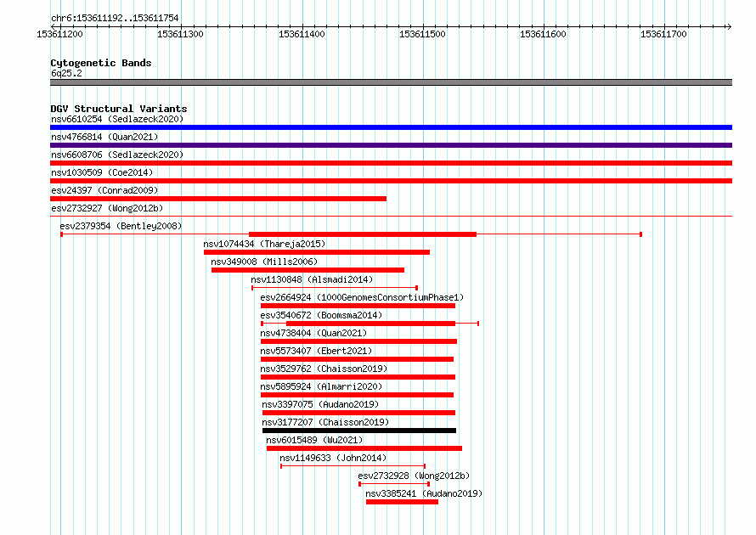Click ruler position 153611700
756x535 pixels.
[x=663, y=34]
